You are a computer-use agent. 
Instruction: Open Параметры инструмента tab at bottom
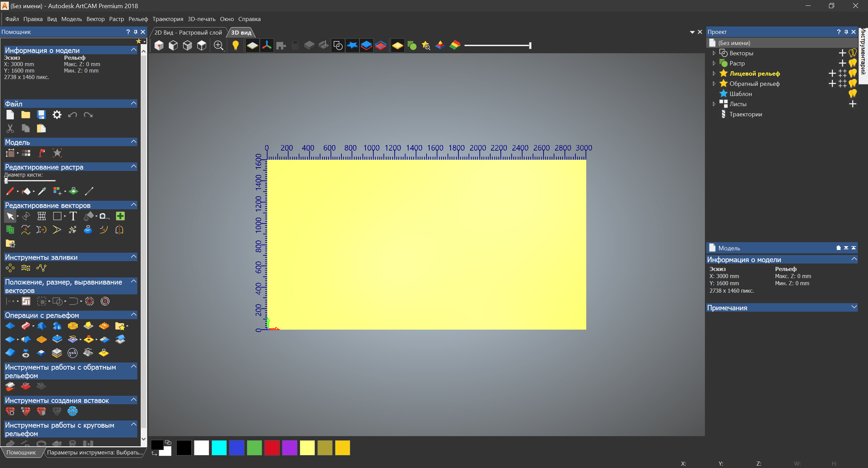click(95, 452)
